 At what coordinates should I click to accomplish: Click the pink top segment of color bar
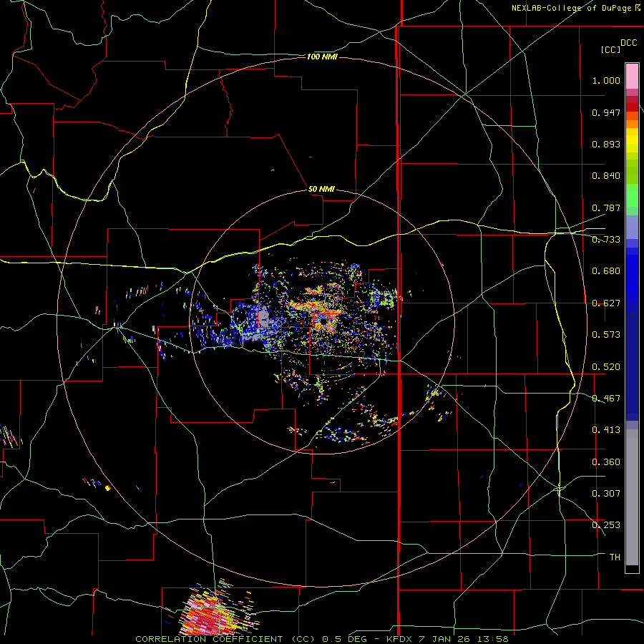point(632,76)
